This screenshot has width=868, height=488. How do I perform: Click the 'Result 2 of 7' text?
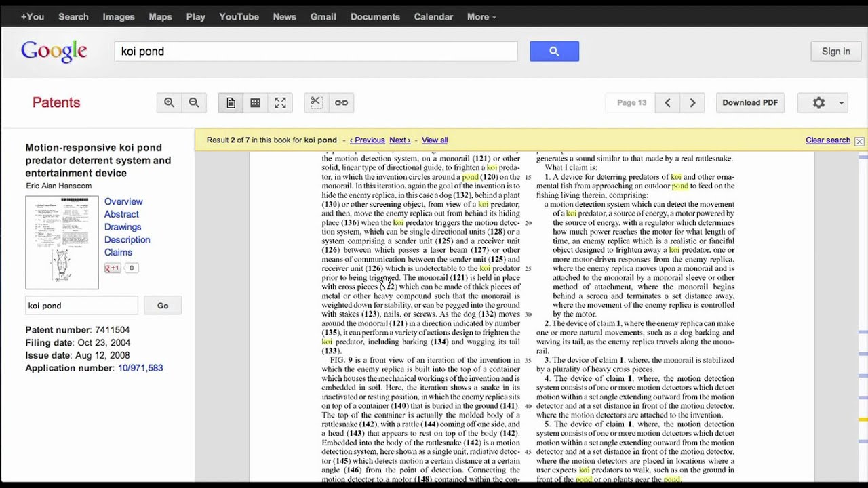[x=228, y=140]
